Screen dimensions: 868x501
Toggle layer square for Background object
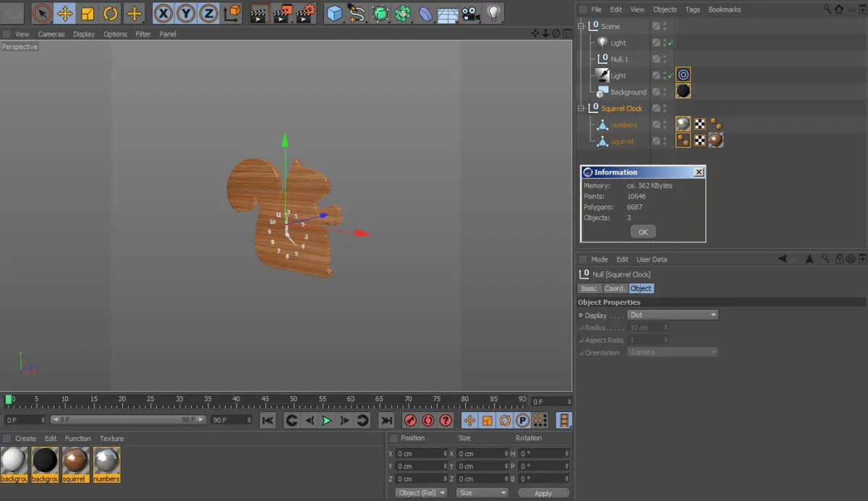[x=656, y=92]
